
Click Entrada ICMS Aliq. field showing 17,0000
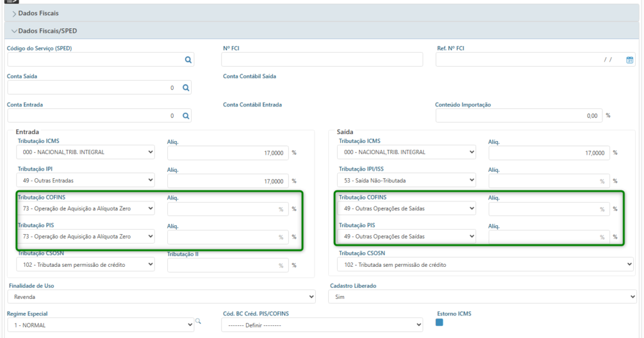point(228,152)
